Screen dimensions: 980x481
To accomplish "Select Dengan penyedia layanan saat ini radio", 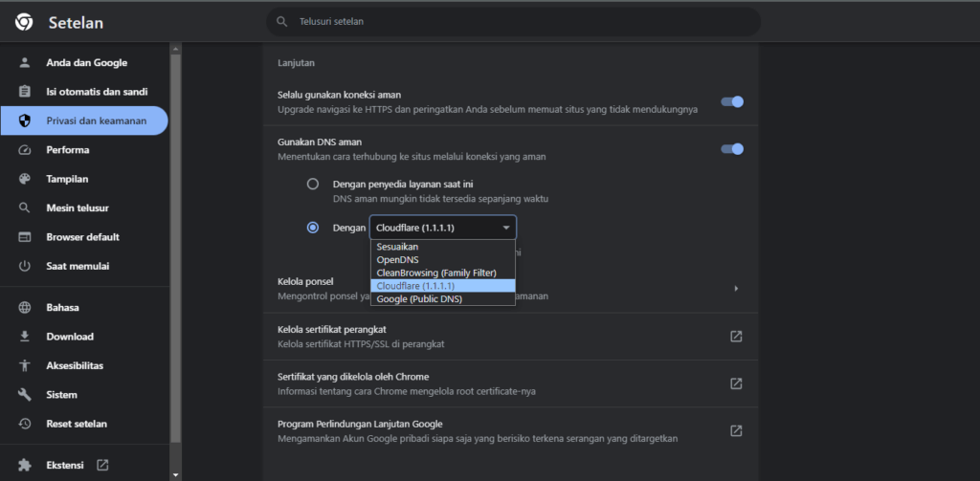I will coord(313,185).
